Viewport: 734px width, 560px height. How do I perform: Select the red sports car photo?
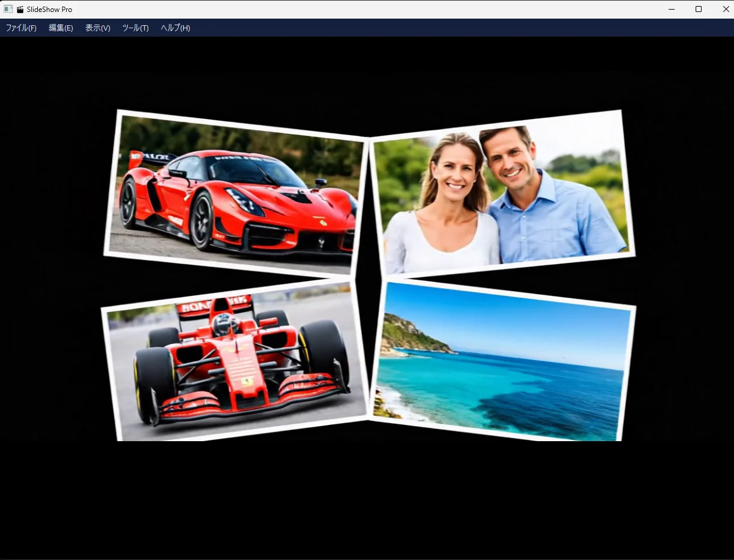(236, 193)
